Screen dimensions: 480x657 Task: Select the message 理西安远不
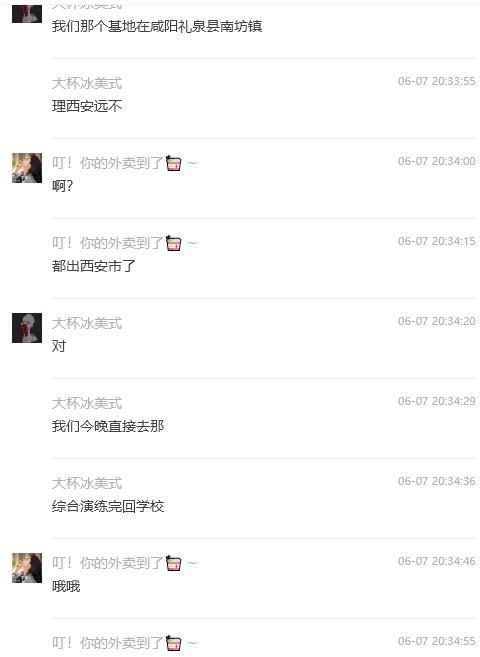87,106
